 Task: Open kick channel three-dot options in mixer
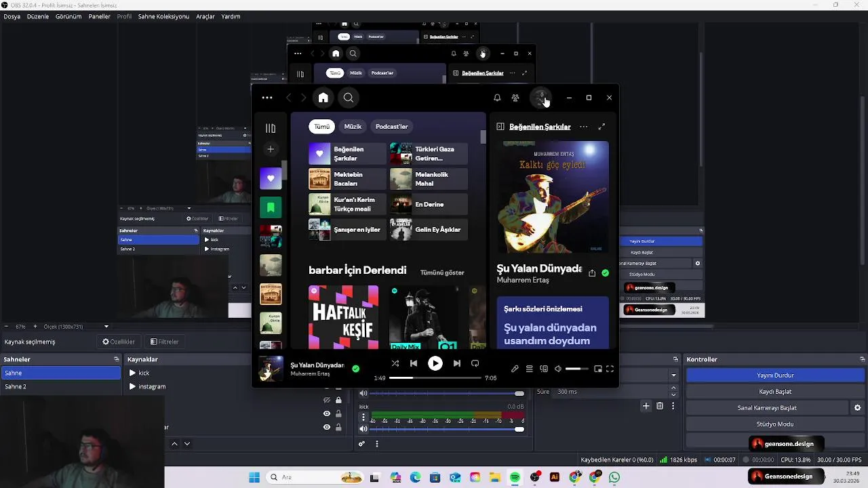[x=363, y=418]
